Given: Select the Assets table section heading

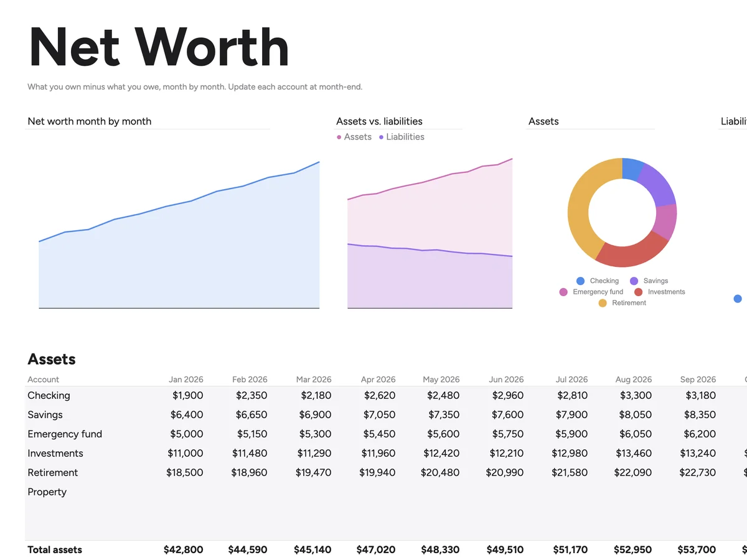Looking at the screenshot, I should 52,359.
